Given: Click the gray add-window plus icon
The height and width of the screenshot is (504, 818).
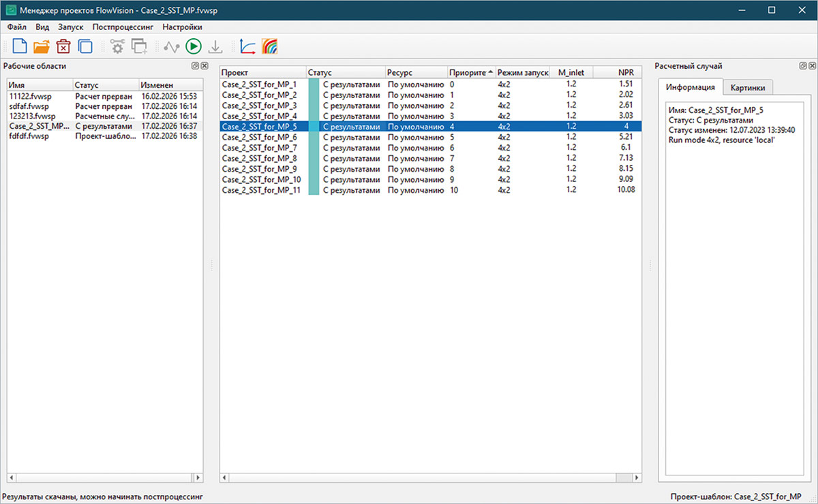Looking at the screenshot, I should pyautogui.click(x=139, y=46).
